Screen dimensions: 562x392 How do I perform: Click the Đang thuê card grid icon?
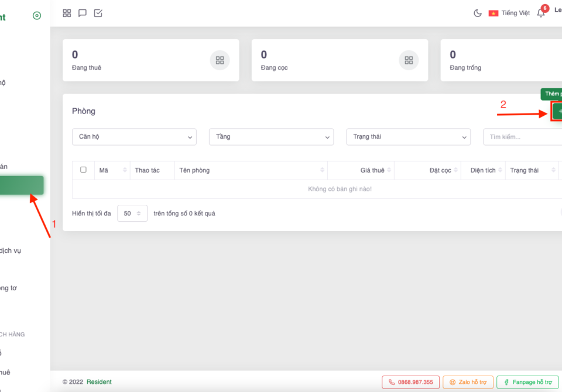(x=220, y=60)
